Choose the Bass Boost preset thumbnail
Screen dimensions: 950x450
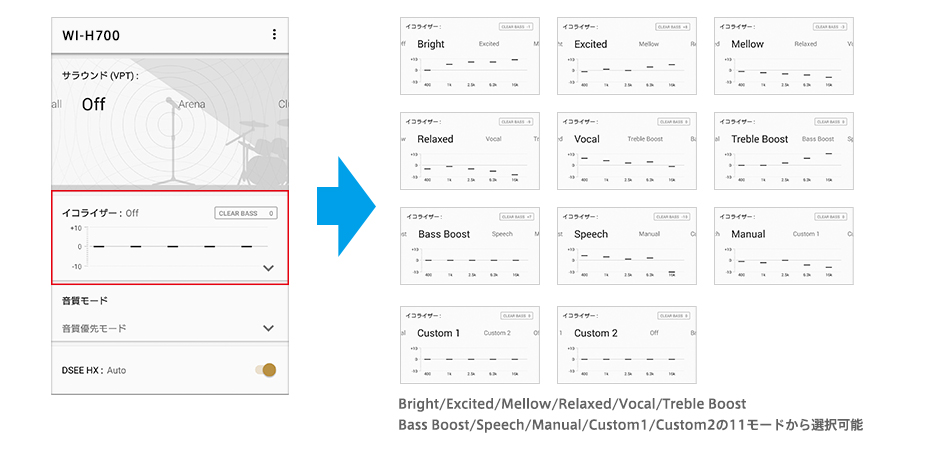469,246
